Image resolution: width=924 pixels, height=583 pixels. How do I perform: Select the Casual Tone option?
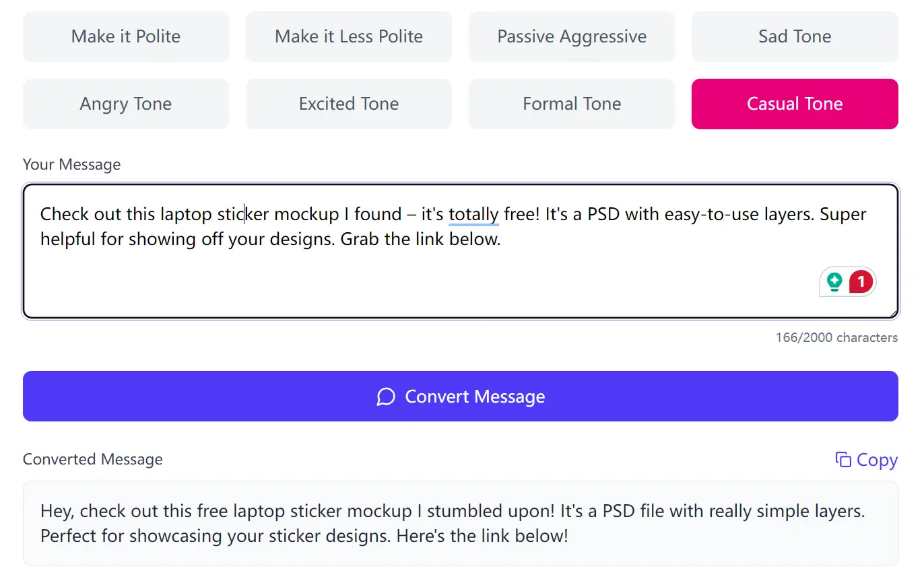[795, 104]
